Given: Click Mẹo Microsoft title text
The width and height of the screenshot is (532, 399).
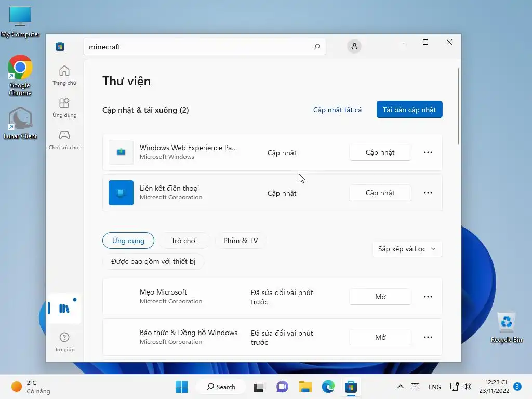Looking at the screenshot, I should pos(163,292).
